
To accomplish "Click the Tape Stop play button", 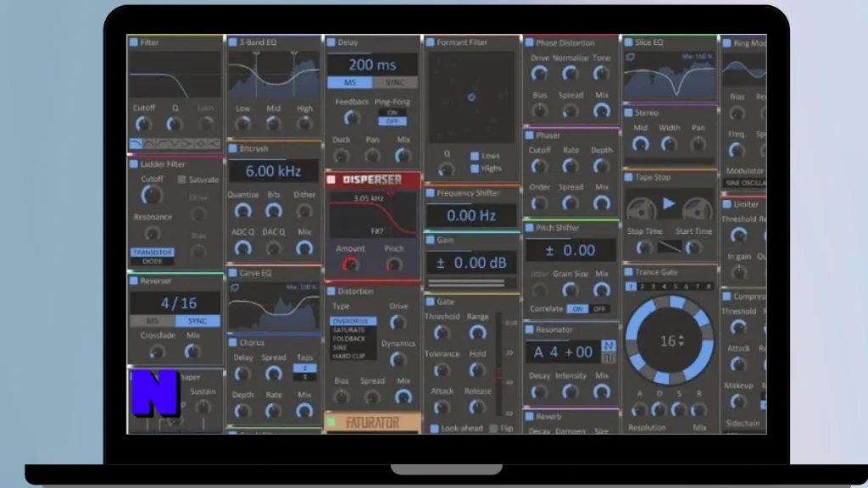I will point(669,203).
